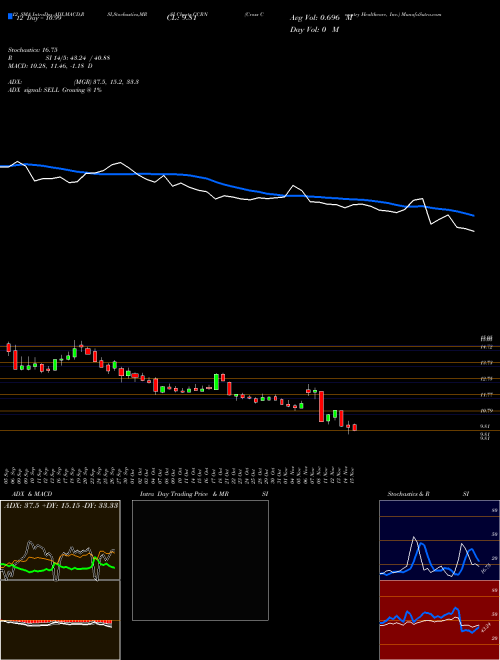
Task: Select the 'Day Vol: 0 M' value
Action: [314, 30]
